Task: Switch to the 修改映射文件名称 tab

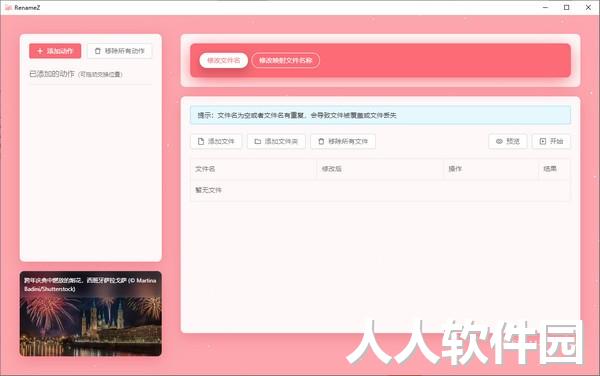Action: point(285,60)
